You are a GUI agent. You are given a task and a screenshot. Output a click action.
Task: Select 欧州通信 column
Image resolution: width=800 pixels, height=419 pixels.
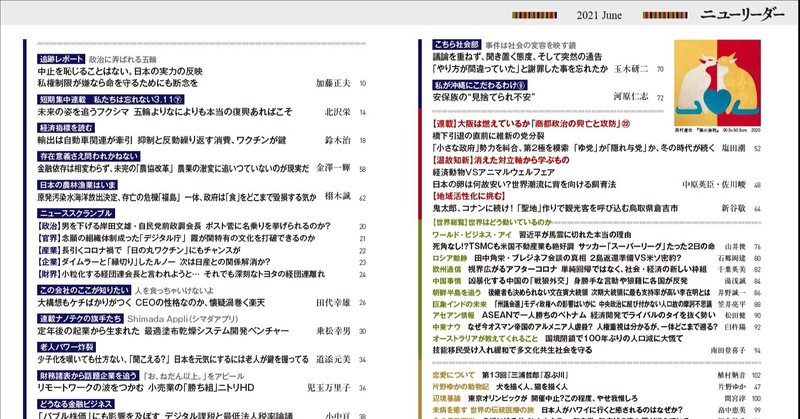[446, 269]
